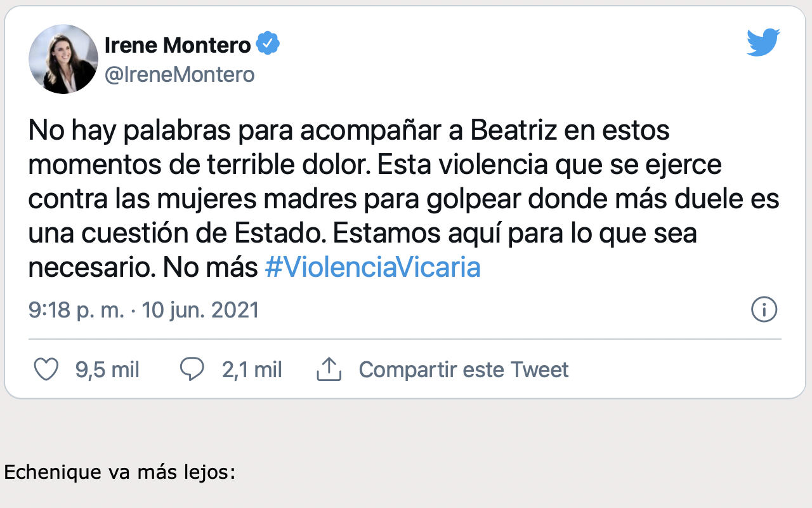Click the text "Echenique va más lejos:"
Image resolution: width=812 pixels, height=508 pixels.
click(x=120, y=473)
